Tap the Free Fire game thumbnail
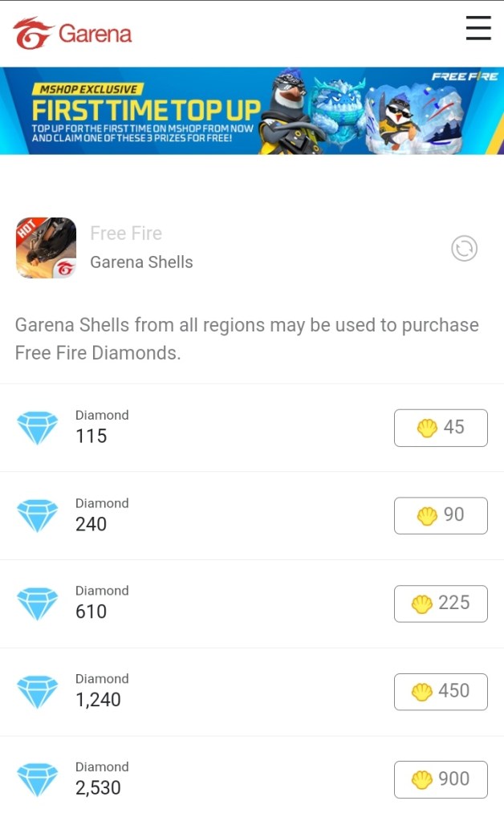The image size is (504, 821). click(x=46, y=248)
